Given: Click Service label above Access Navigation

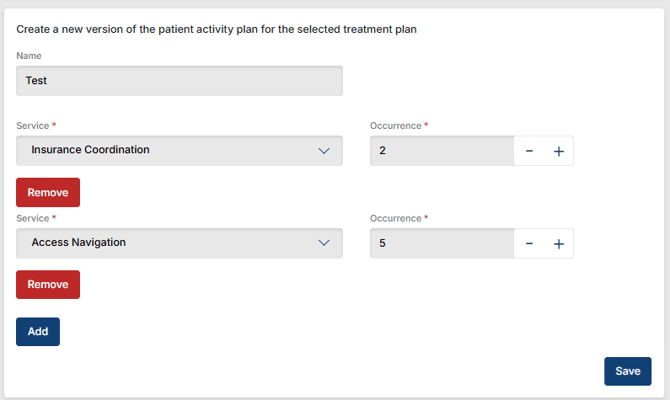Looking at the screenshot, I should click(32, 218).
